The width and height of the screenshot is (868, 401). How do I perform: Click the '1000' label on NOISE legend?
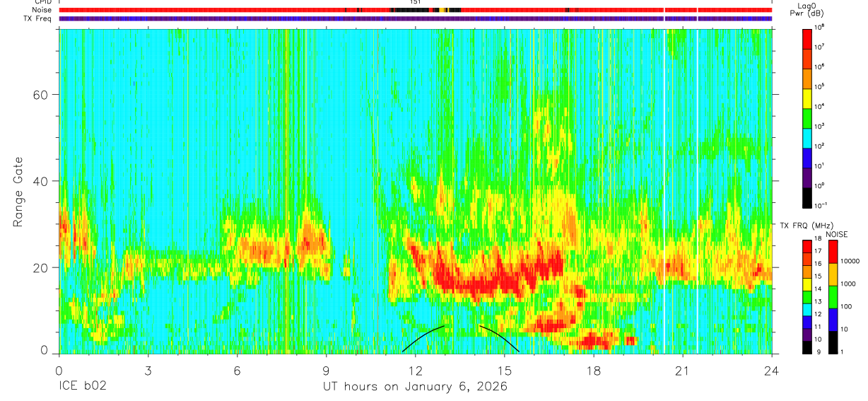click(849, 285)
